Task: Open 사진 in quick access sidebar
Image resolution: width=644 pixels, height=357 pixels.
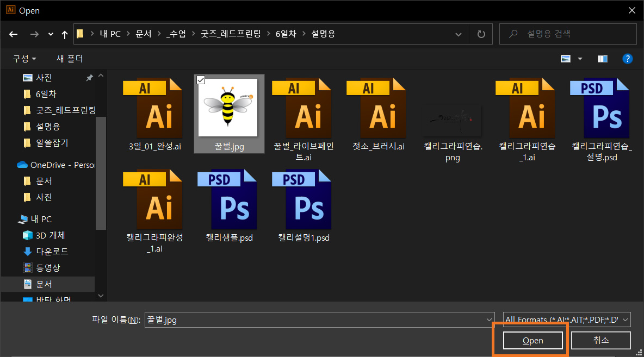Action: tap(44, 78)
